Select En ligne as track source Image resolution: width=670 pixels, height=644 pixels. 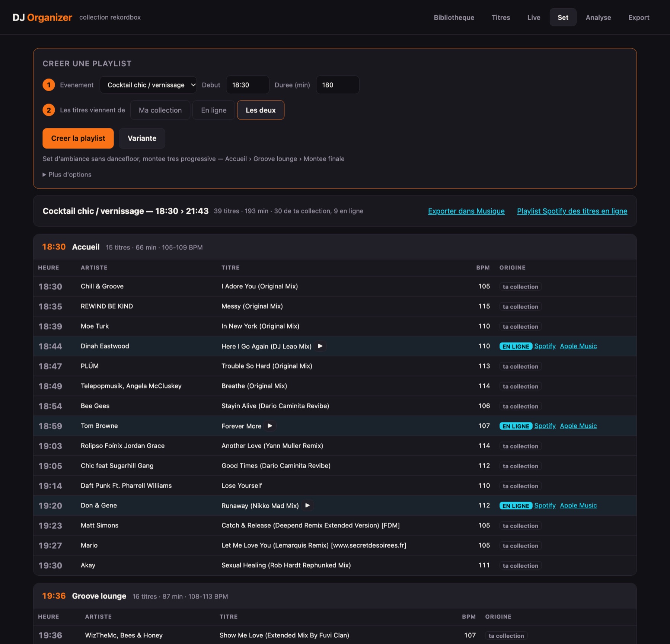[x=214, y=110]
